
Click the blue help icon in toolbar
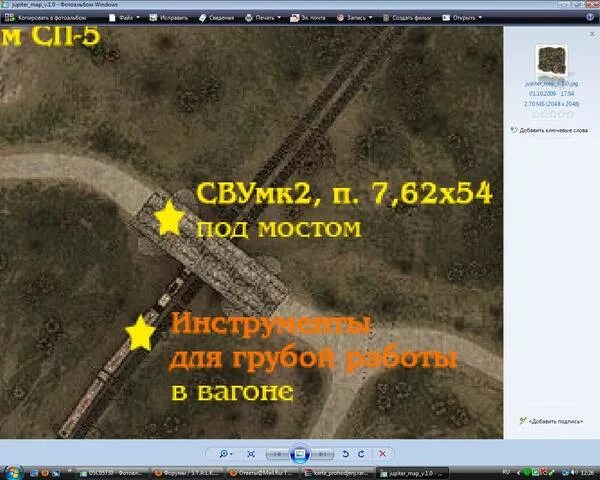pos(590,17)
